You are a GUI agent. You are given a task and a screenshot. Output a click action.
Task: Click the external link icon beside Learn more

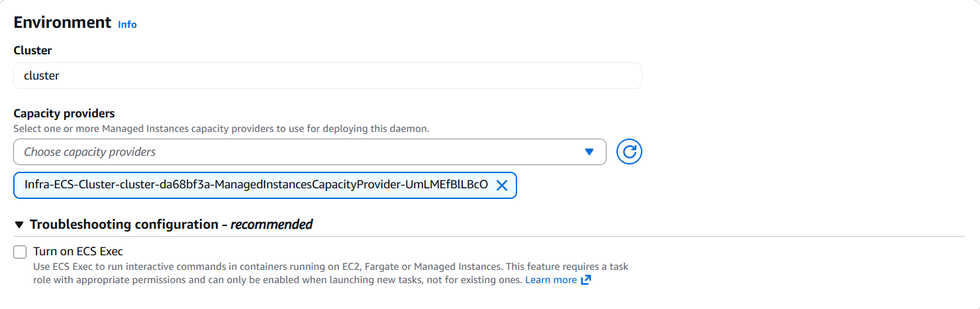coord(586,280)
